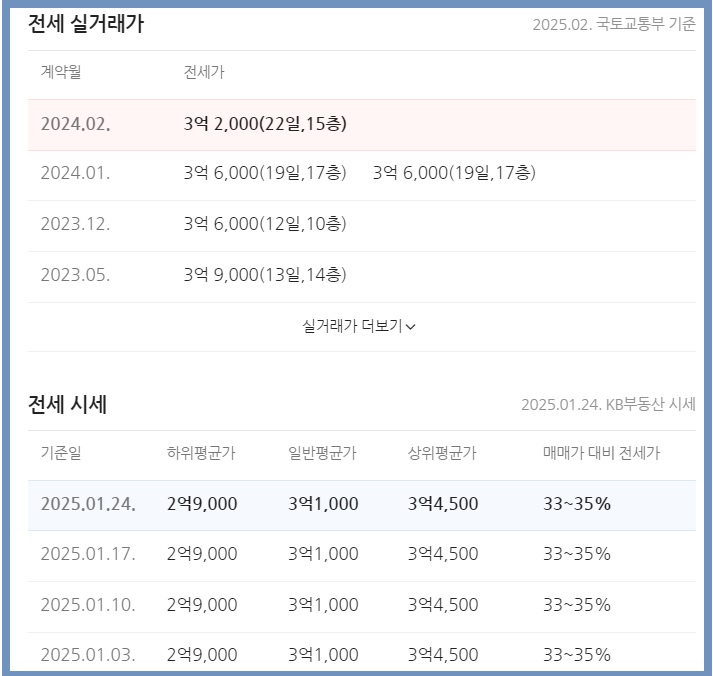
Task: Click the 2024.02. contract month cell
Action: pyautogui.click(x=75, y=124)
